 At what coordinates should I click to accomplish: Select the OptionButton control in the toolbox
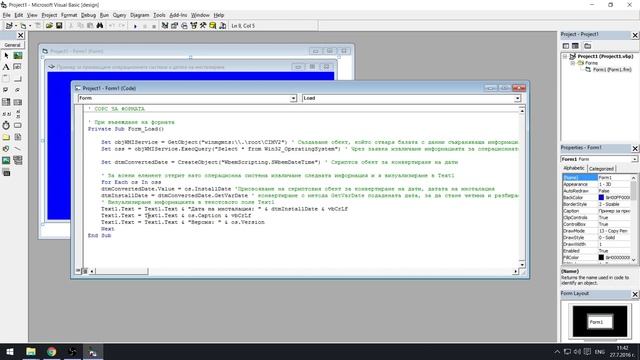click(18, 90)
